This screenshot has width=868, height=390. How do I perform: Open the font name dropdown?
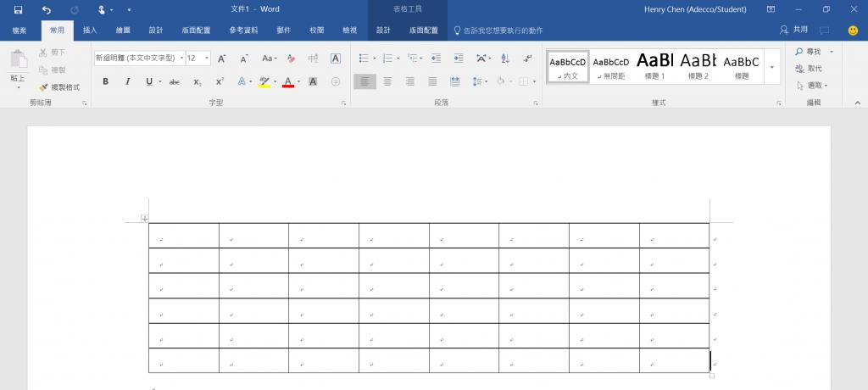click(x=181, y=58)
